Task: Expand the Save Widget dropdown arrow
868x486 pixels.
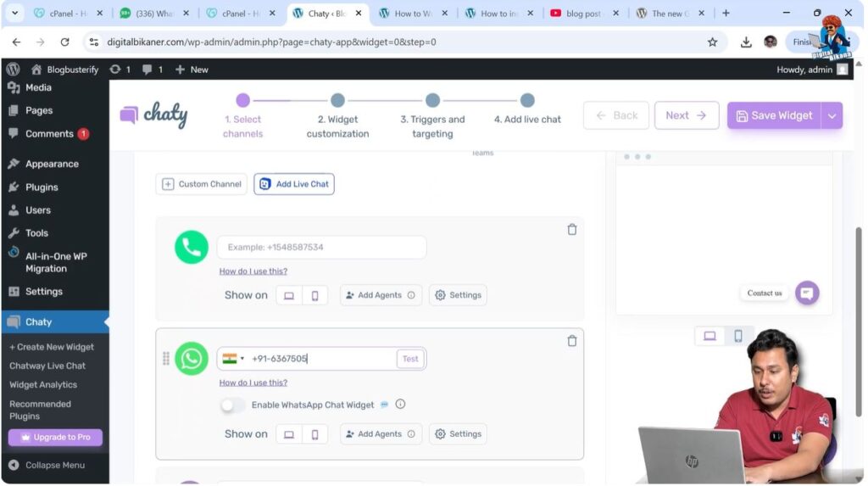Action: click(832, 116)
